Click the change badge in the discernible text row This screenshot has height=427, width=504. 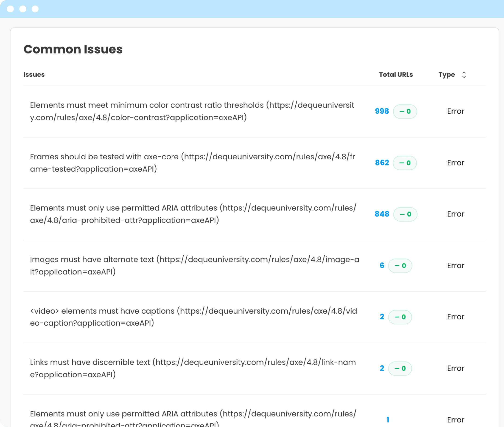[x=400, y=369]
